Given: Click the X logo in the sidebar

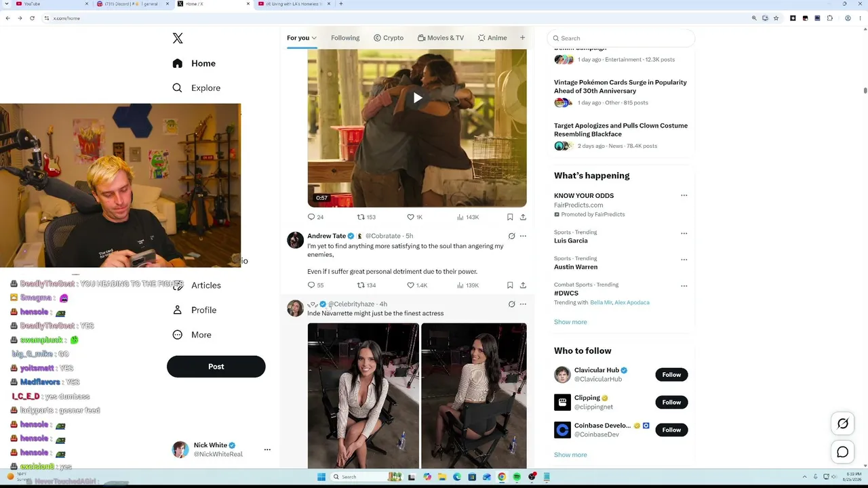Looking at the screenshot, I should (178, 39).
